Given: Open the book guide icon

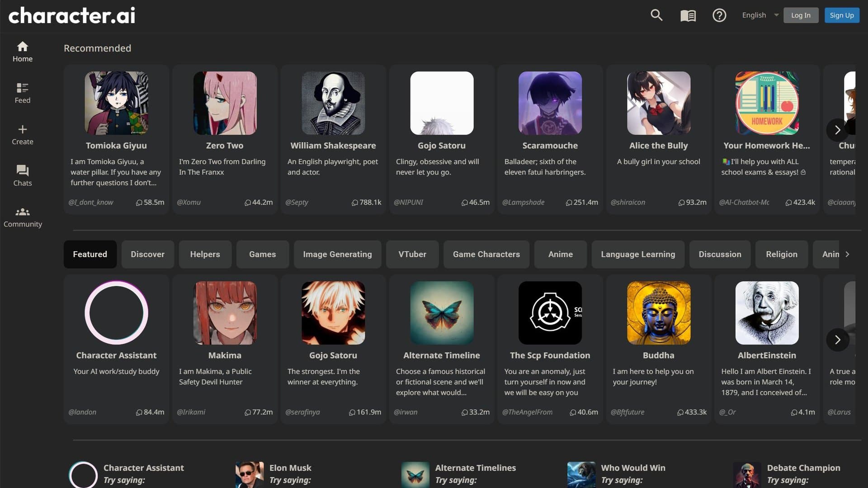Looking at the screenshot, I should [688, 16].
